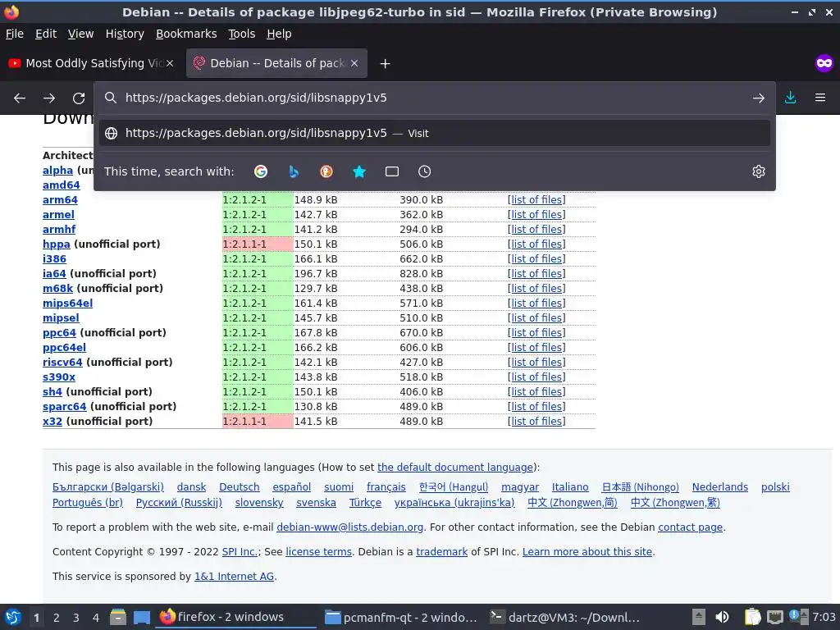
Task: Open the Tools menu
Action: coord(242,34)
